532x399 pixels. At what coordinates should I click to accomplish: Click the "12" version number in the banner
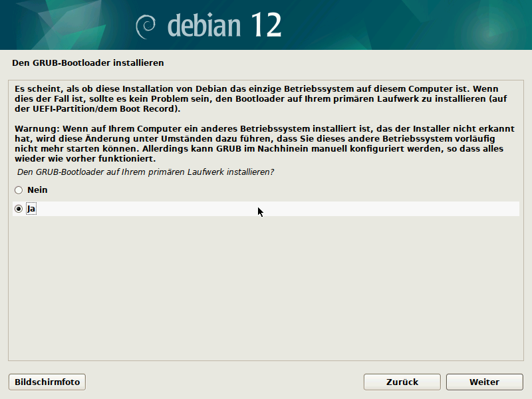coord(266,25)
